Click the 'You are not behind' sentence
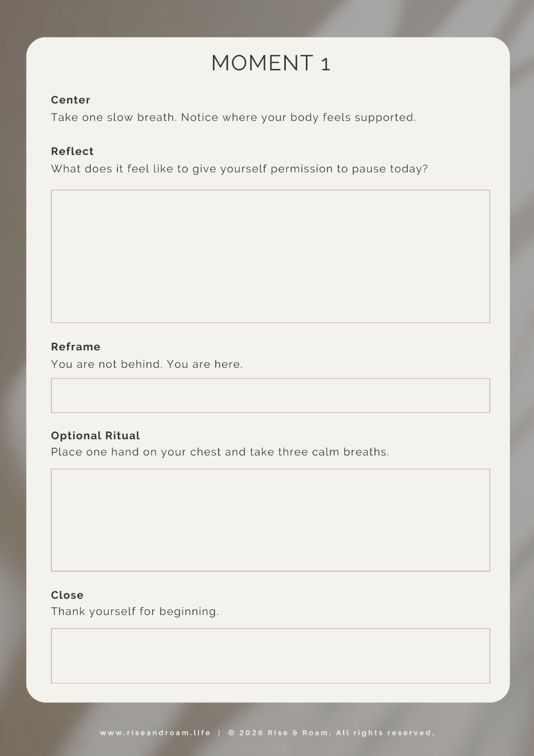Viewport: 534px width, 756px height. (x=147, y=364)
